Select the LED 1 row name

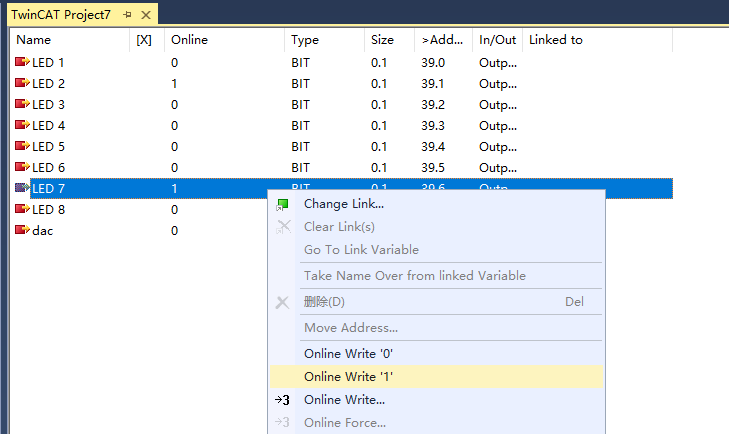[48, 62]
